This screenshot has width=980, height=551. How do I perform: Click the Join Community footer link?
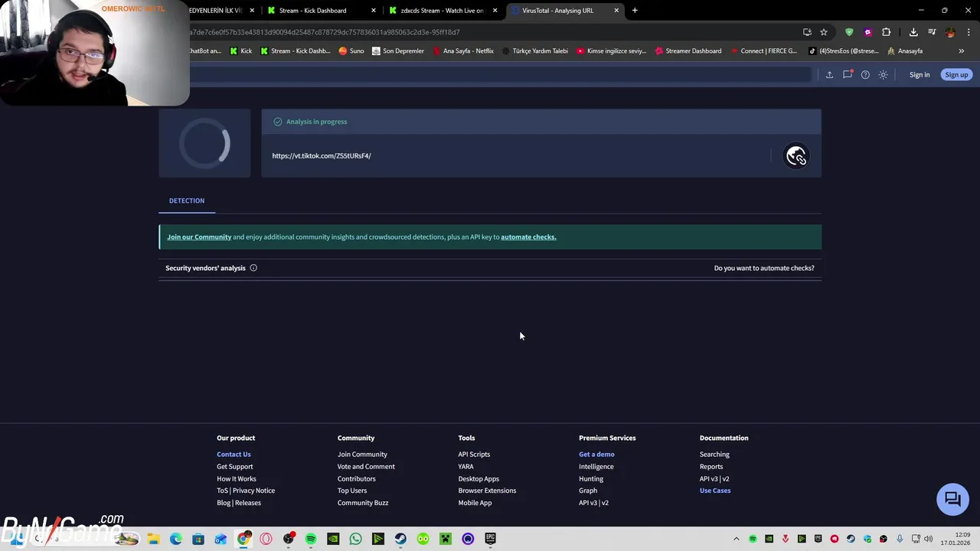[x=362, y=455]
